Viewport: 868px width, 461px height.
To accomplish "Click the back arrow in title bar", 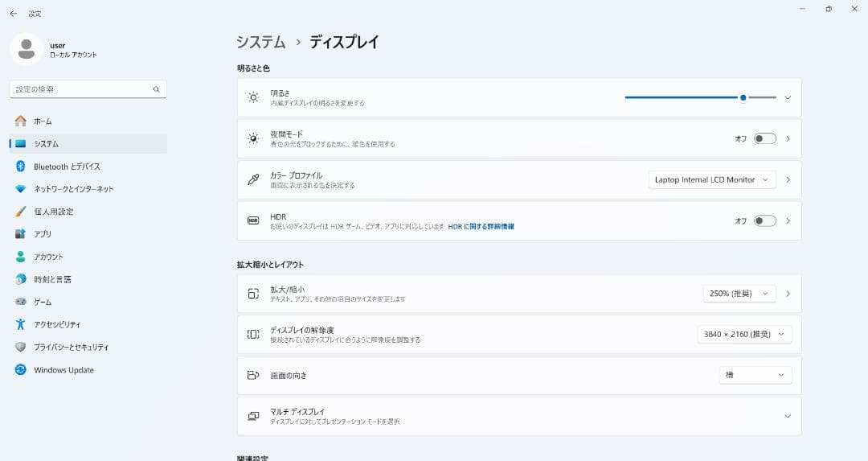I will (x=13, y=14).
